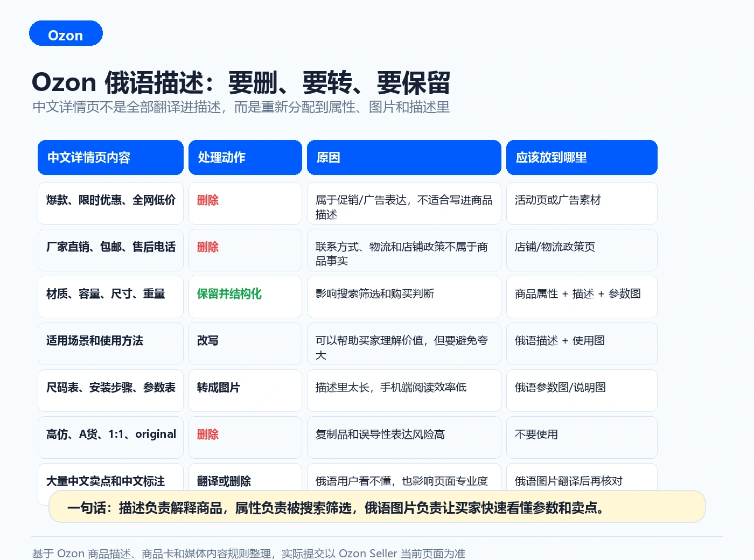Click the Ozon badge
This screenshot has width=754, height=560.
tap(66, 33)
